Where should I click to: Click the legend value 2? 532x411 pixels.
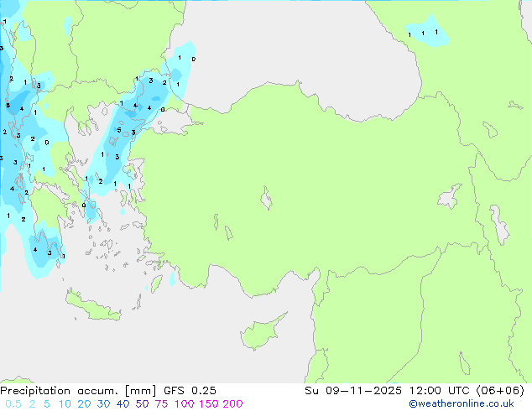click(x=32, y=404)
